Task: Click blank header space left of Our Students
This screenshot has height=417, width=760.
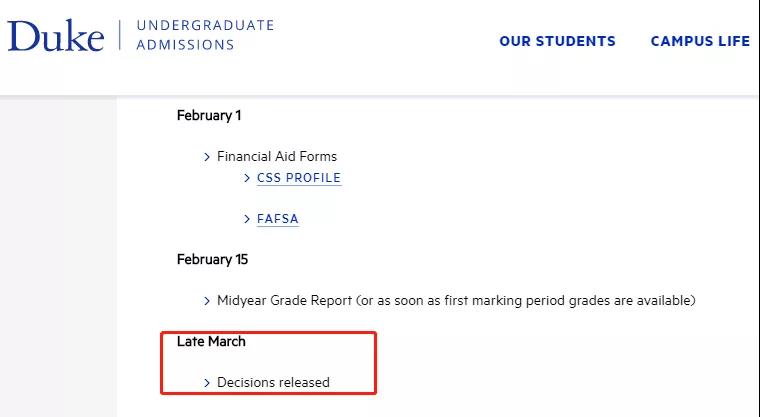Action: coord(400,42)
